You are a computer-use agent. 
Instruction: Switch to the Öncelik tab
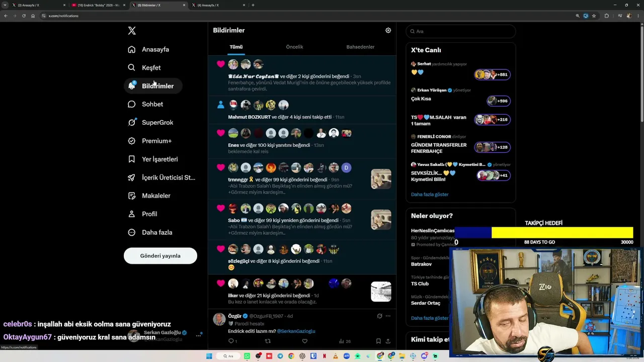(x=294, y=47)
